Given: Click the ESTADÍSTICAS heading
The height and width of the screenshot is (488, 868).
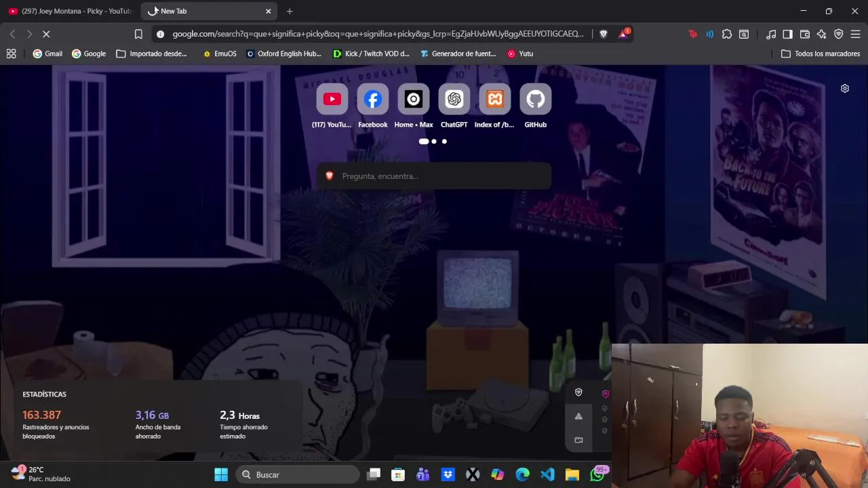Looking at the screenshot, I should point(44,394).
